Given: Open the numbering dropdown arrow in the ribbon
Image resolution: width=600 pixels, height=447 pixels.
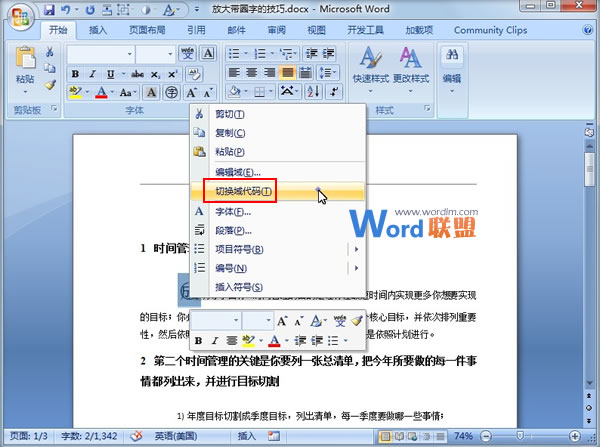Looking at the screenshot, I should pyautogui.click(x=272, y=53).
